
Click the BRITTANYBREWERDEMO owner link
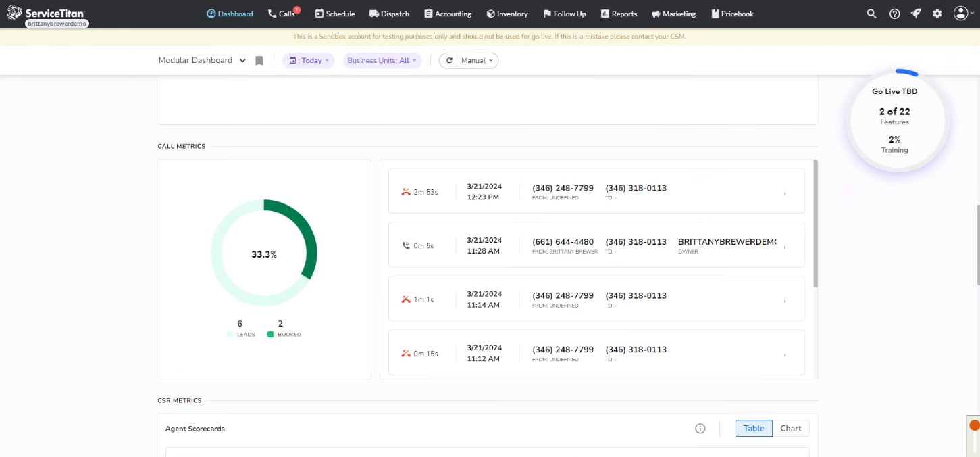728,240
